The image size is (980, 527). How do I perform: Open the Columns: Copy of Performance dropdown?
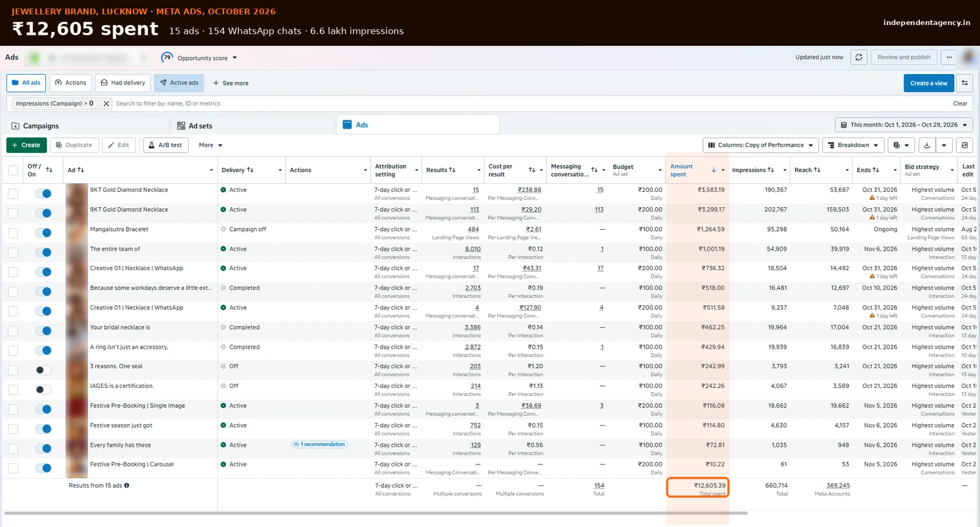coord(760,145)
